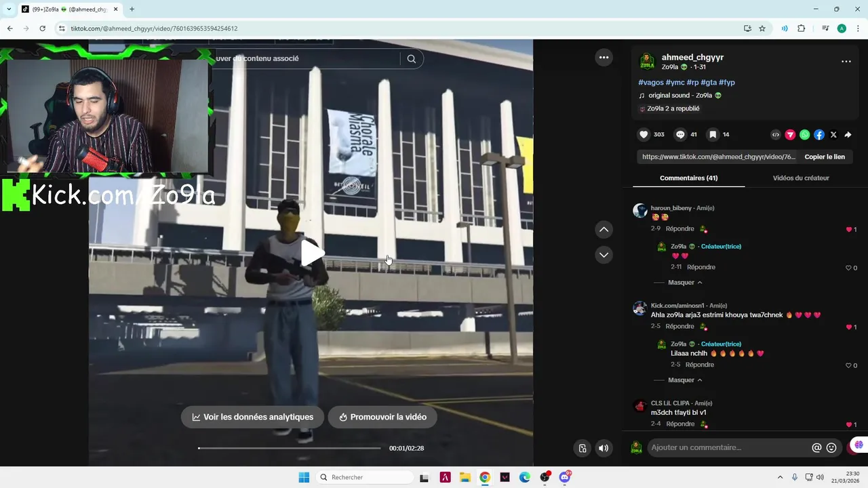The image size is (868, 488).
Task: Show hidden system tray icons
Action: (780, 477)
